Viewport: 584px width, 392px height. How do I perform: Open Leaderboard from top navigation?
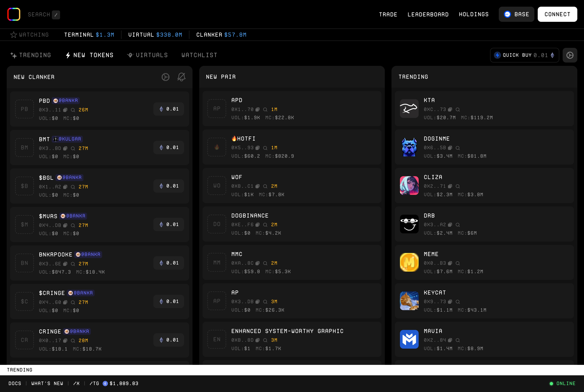[428, 14]
